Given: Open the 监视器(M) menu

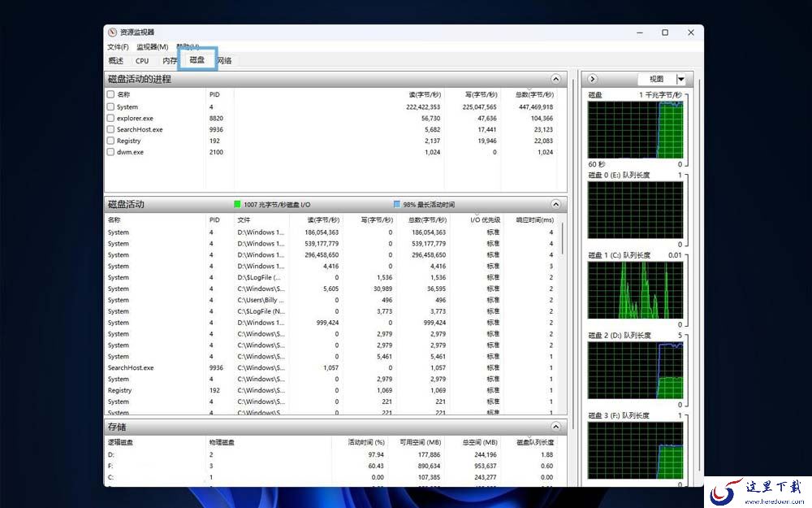Looking at the screenshot, I should click(x=153, y=46).
